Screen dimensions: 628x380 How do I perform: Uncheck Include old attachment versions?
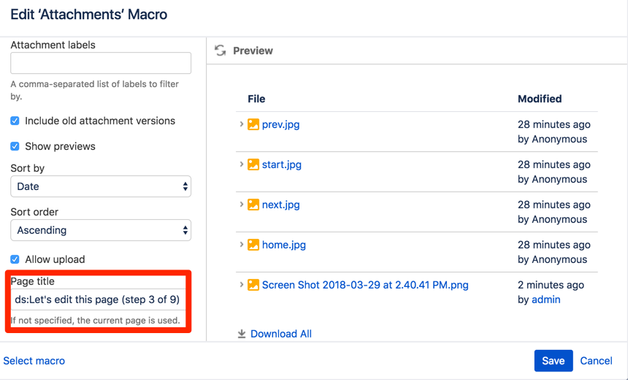point(15,121)
